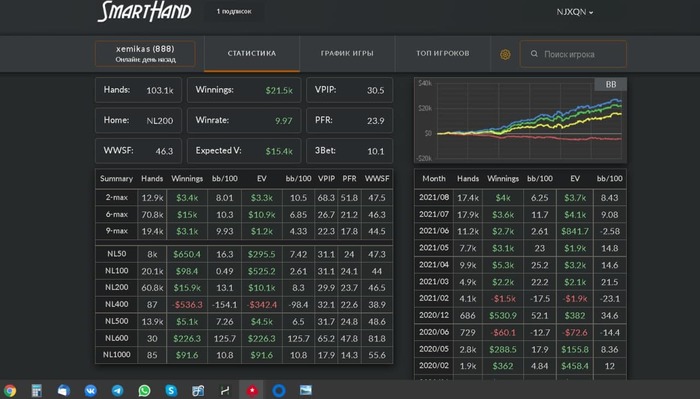Screen dimensions: 700x399
Task: Open PokerStars red star taskbar icon
Action: [x=252, y=391]
